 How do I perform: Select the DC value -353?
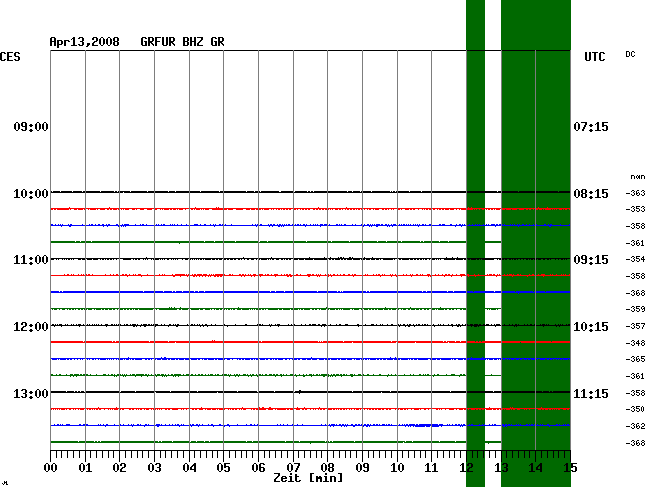point(635,209)
